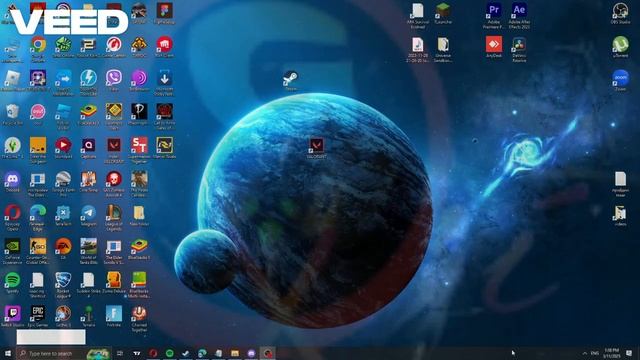
Task: Open the Opera browser desktop shortcut
Action: [x=12, y=213]
